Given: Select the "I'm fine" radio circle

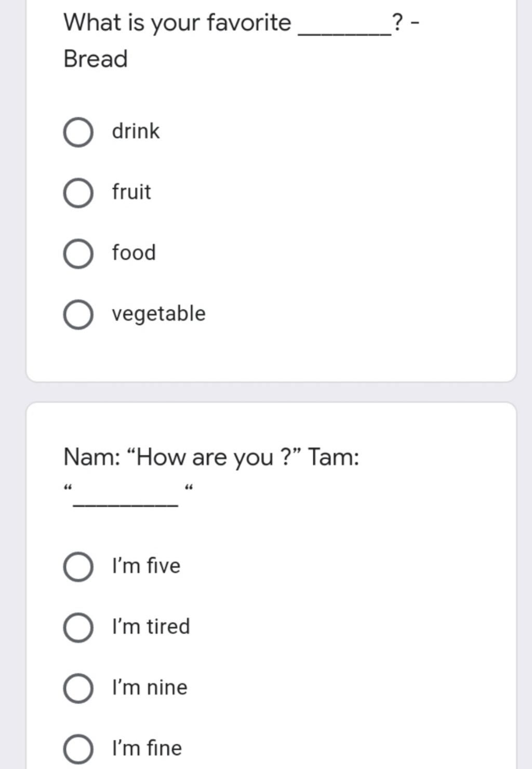Looking at the screenshot, I should tap(78, 749).
